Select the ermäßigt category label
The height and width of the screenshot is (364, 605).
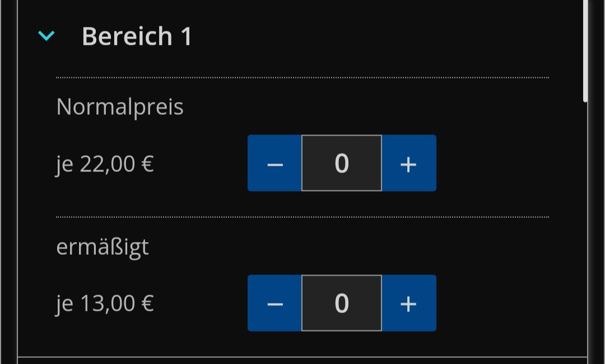[103, 246]
